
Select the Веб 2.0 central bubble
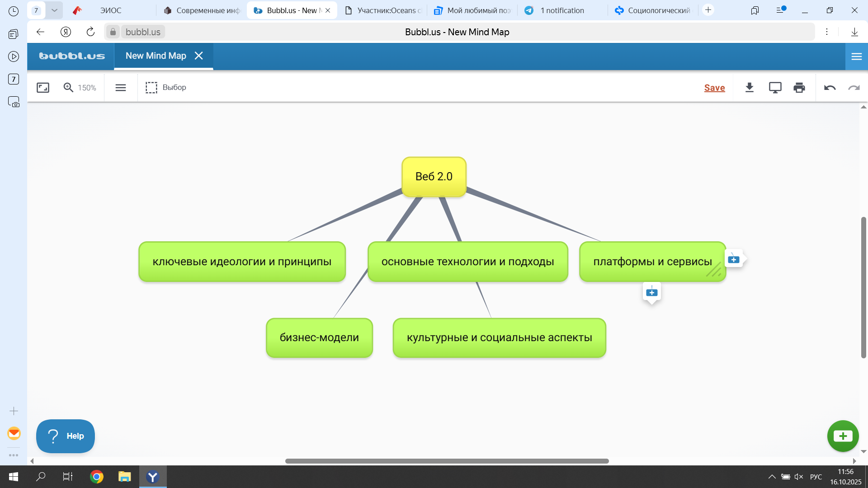[x=434, y=177]
